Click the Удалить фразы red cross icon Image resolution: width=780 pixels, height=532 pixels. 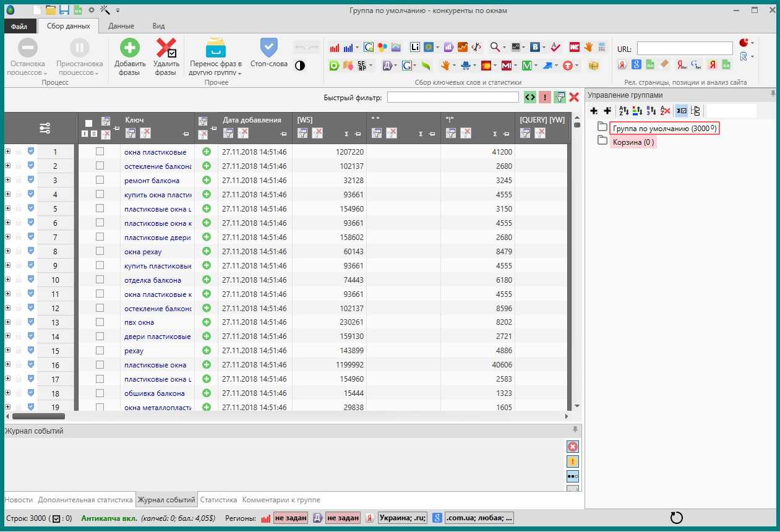coord(166,48)
